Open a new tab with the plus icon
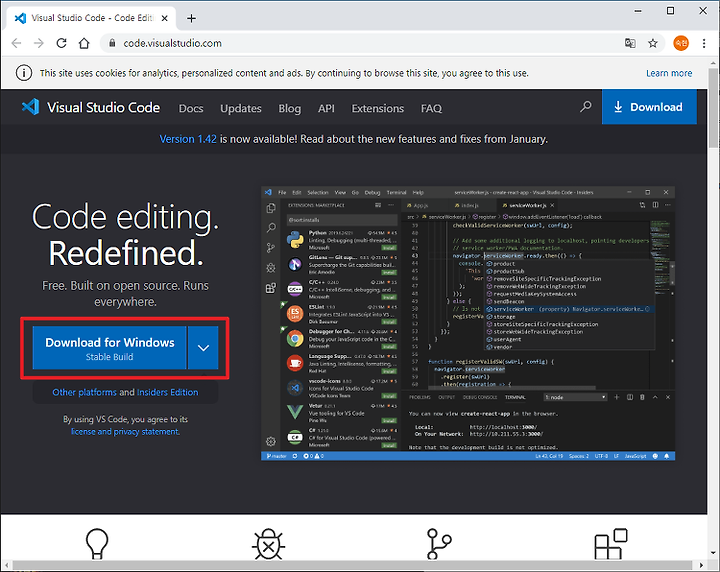 191,18
